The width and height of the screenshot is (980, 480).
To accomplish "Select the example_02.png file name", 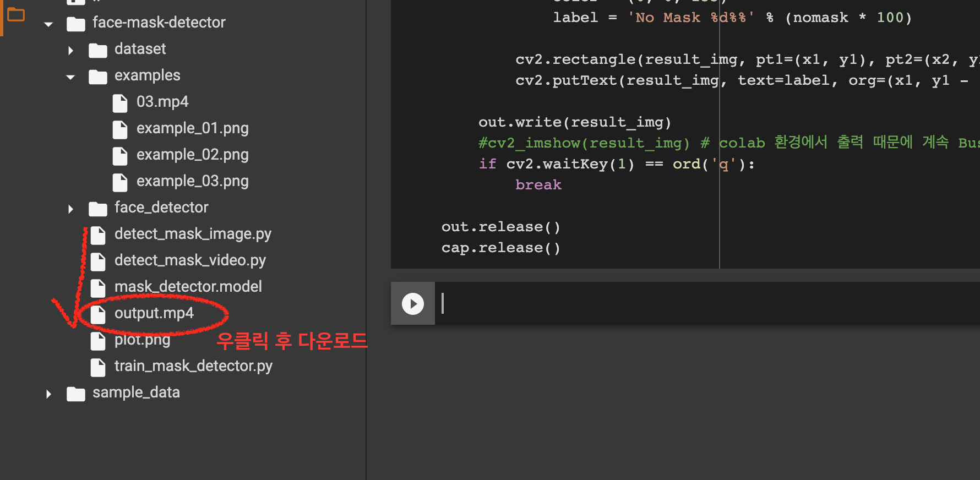I will (193, 154).
